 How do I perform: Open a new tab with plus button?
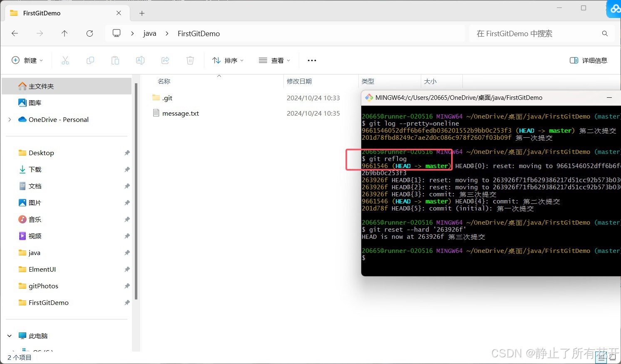(142, 13)
